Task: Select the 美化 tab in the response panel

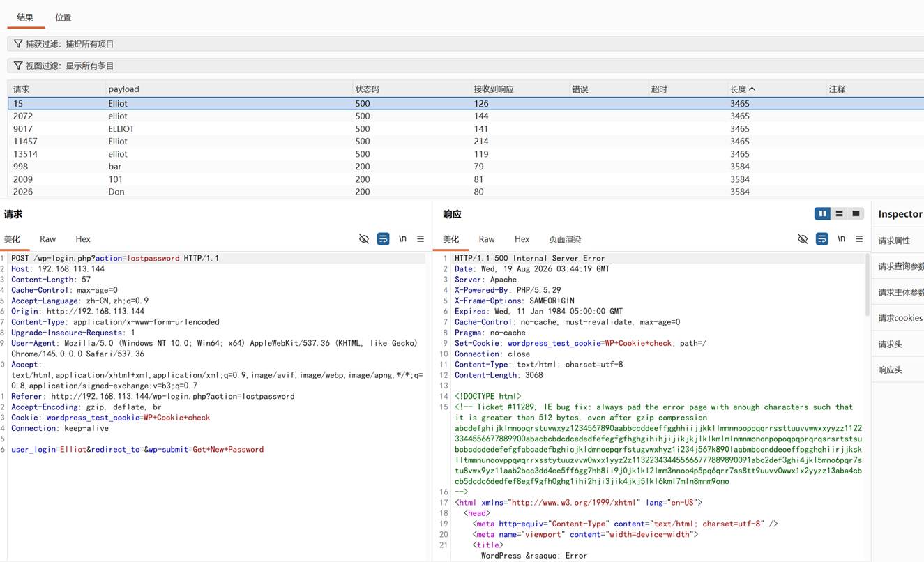Action: 451,239
